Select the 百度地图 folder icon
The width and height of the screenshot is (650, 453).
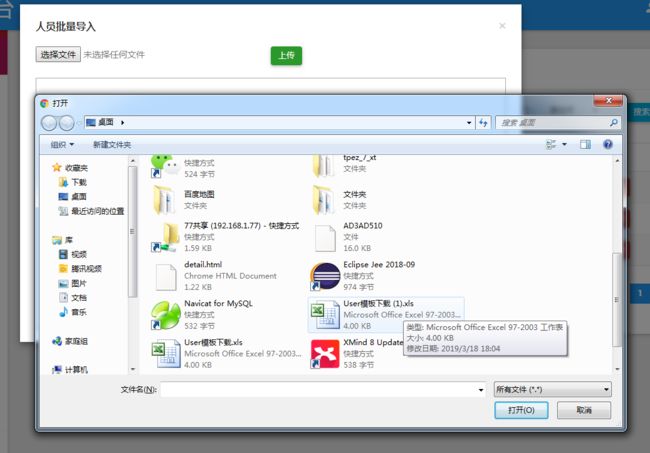pos(164,200)
